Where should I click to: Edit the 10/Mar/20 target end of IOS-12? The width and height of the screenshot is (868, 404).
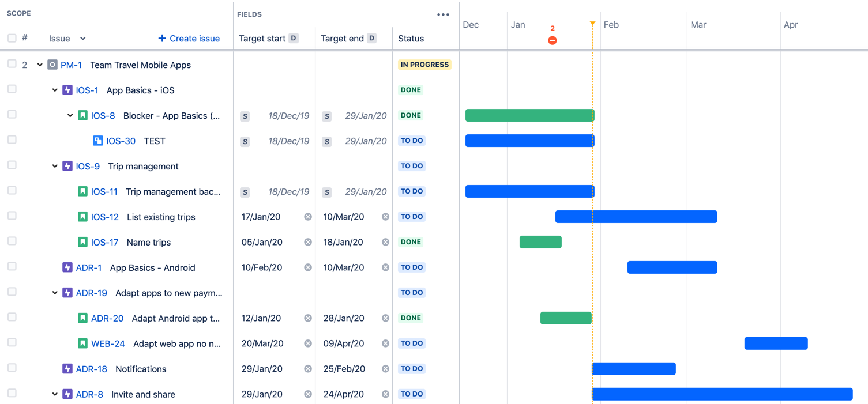coord(344,217)
